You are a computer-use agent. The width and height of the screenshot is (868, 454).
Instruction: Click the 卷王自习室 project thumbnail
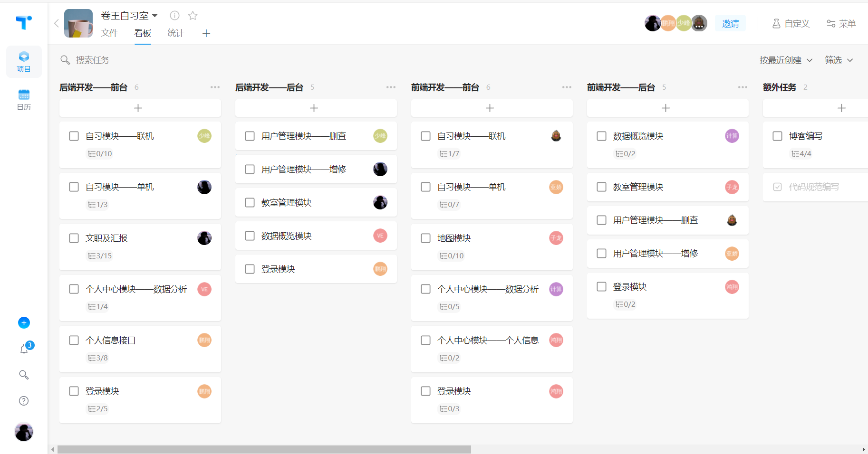point(78,23)
